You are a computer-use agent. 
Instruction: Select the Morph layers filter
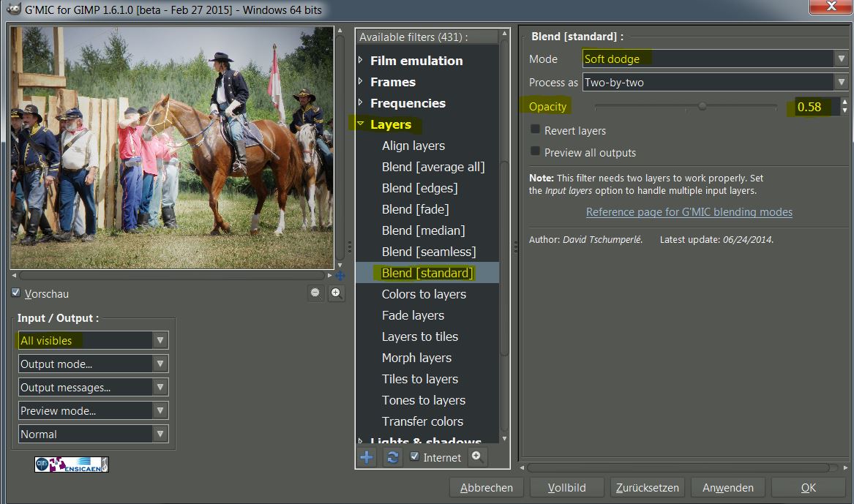pos(416,358)
